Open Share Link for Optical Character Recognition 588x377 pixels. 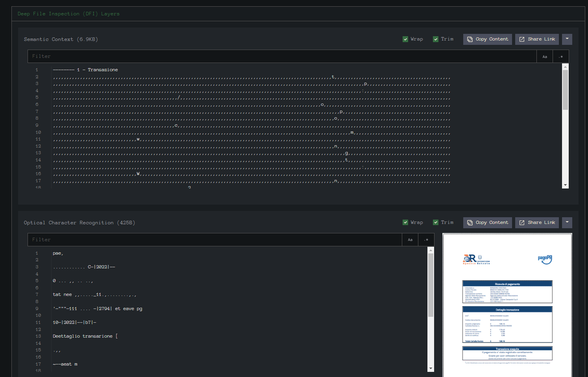537,223
